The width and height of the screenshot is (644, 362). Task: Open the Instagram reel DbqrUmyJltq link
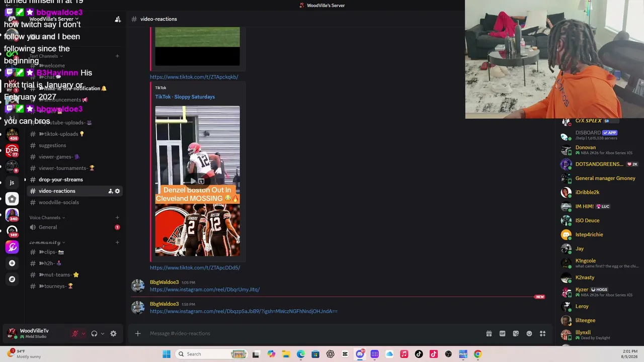coord(205,290)
